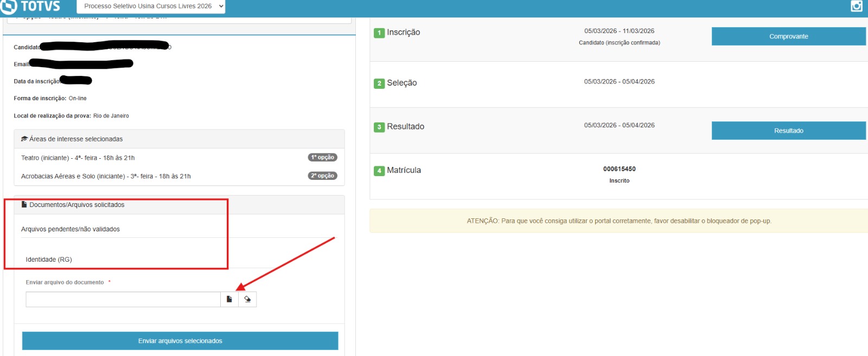Open the Instagram icon in the top bar
The height and width of the screenshot is (356, 868).
click(857, 6)
